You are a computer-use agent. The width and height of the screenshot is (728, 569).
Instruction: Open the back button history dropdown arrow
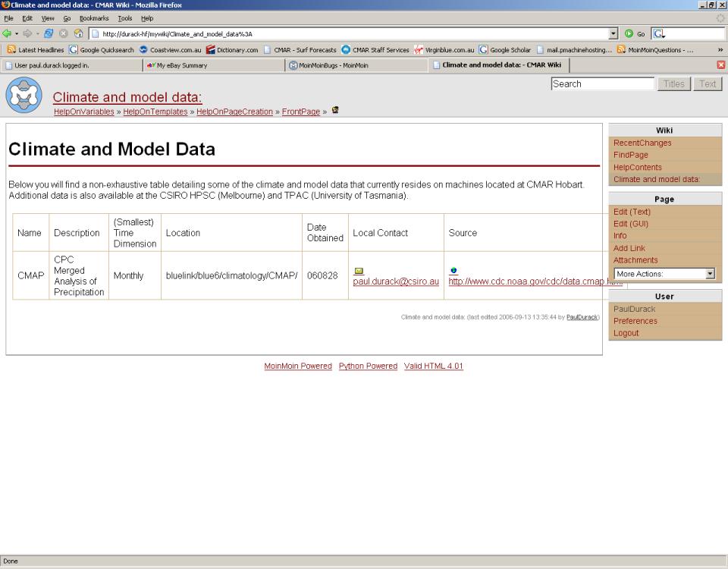pos(17,34)
